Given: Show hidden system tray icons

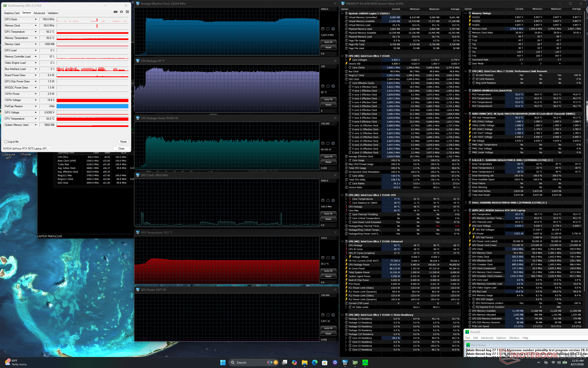Looking at the screenshot, I should click(x=539, y=362).
